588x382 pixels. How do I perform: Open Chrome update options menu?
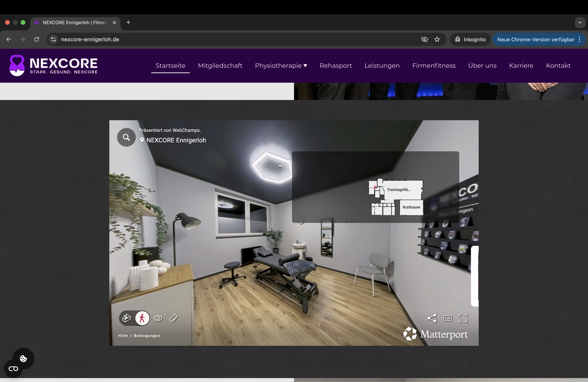(579, 39)
